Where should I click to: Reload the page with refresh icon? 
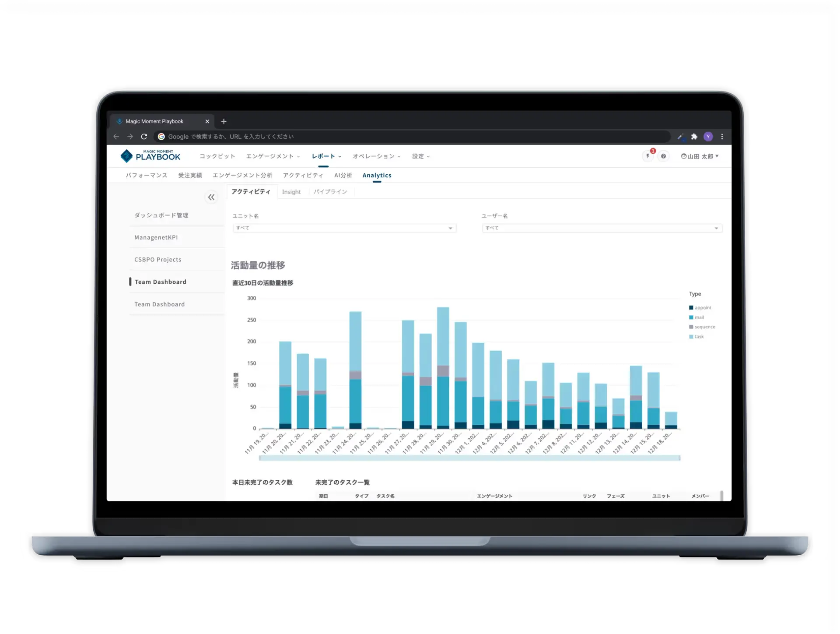coord(144,137)
